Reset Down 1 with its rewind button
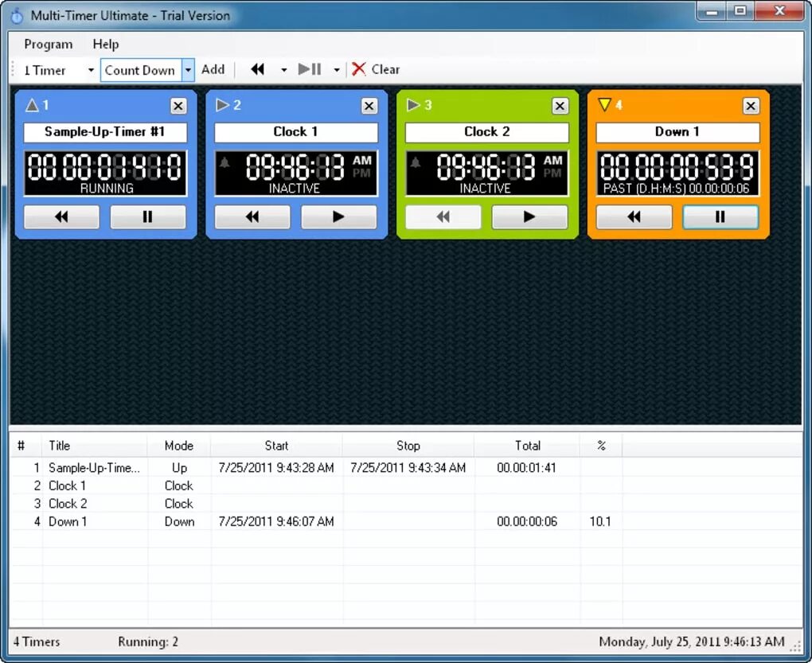This screenshot has height=663, width=812. pos(634,216)
